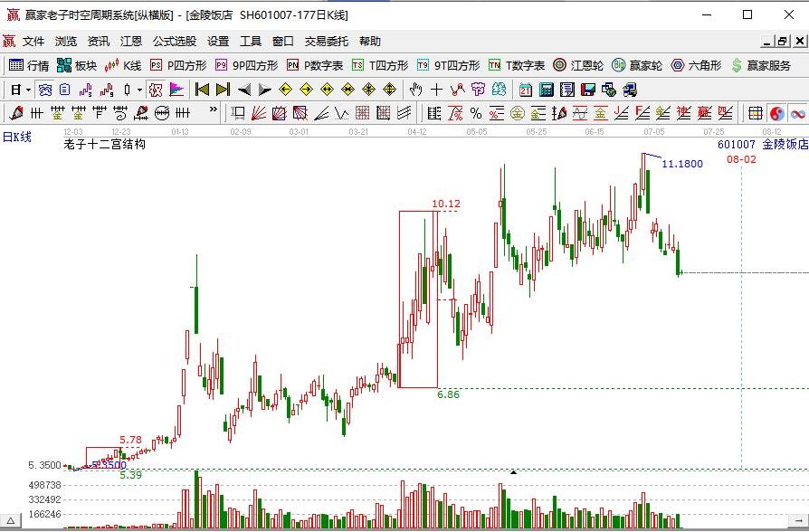Open the 资讯 menu

[x=98, y=42]
